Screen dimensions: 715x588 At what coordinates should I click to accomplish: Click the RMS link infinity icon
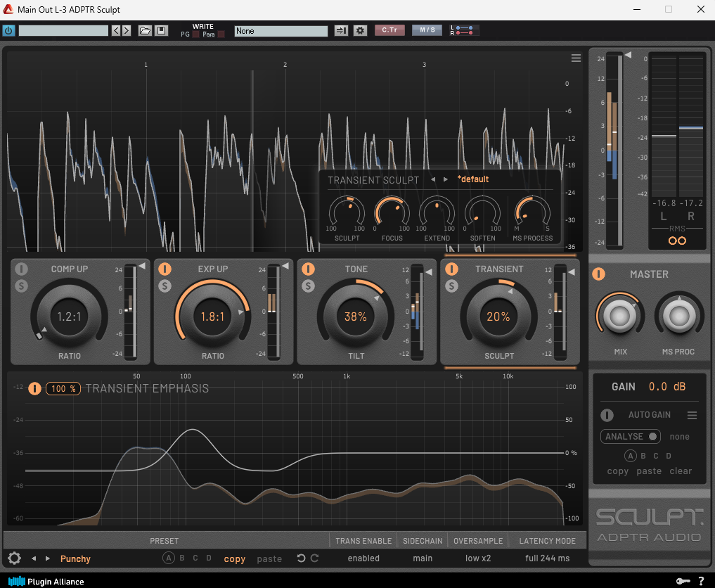(x=677, y=241)
